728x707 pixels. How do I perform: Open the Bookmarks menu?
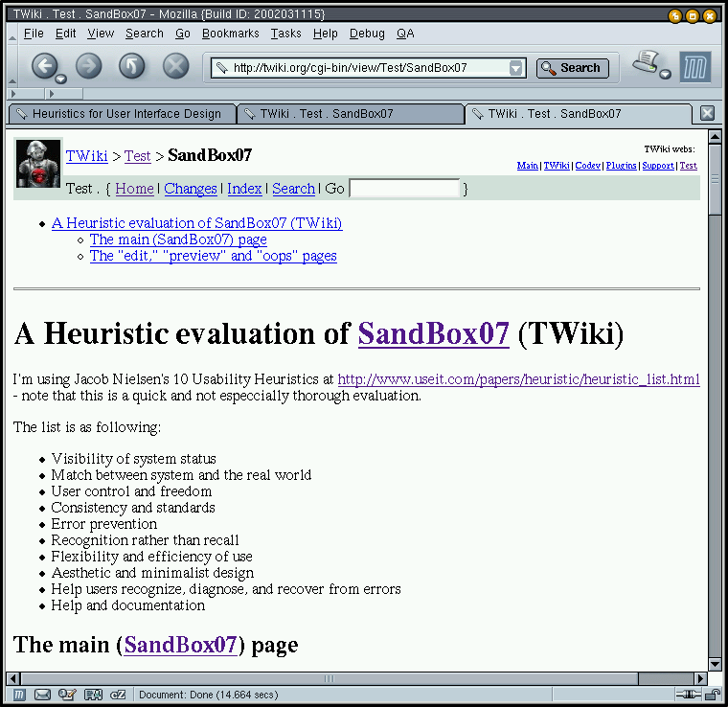230,34
